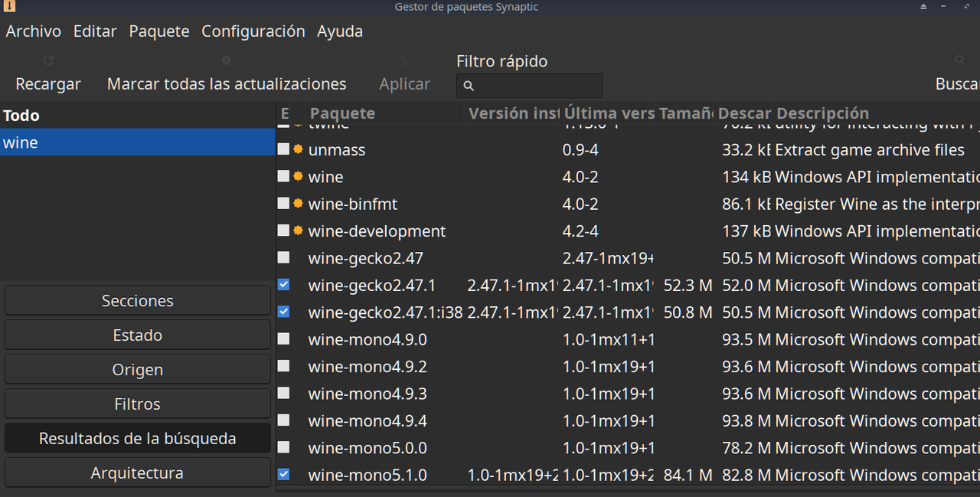Select the unmass package name
This screenshot has height=497, width=980.
pos(337,150)
